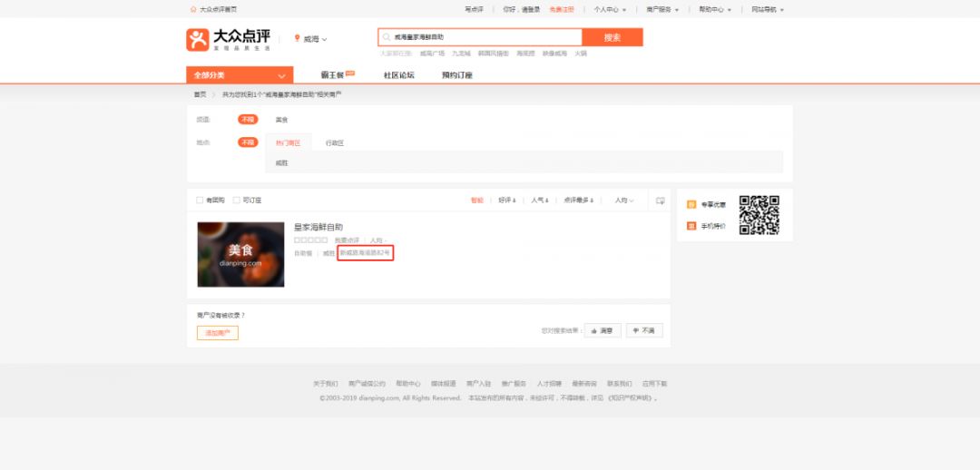The image size is (980, 470).
Task: Open the 社区论坛 menu item
Action: (x=398, y=75)
